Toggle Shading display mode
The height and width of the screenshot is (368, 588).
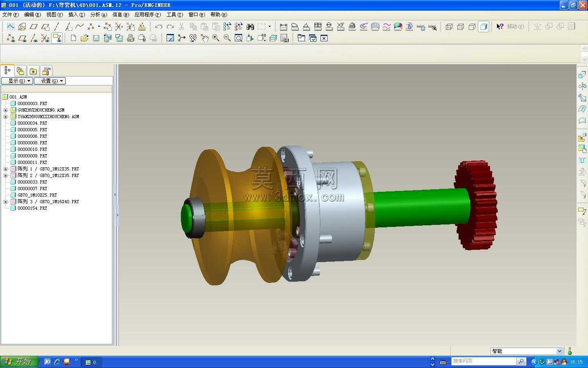(483, 27)
